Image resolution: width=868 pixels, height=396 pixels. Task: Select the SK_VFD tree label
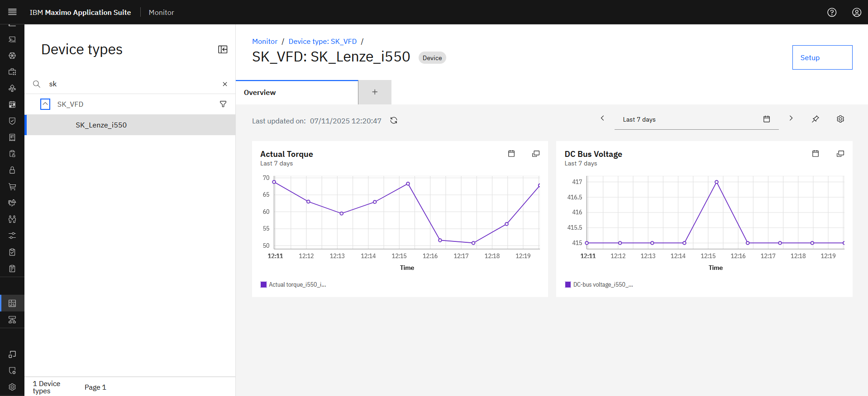point(70,104)
